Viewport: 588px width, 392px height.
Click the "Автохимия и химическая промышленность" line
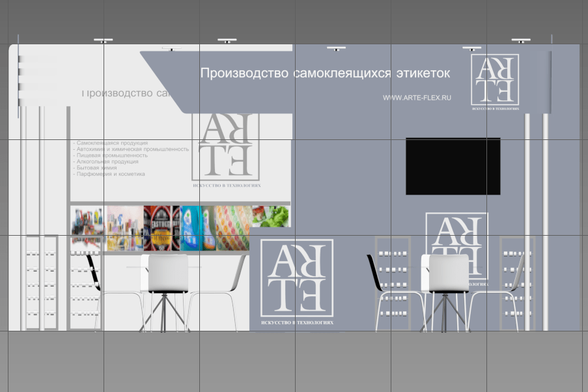(132, 149)
